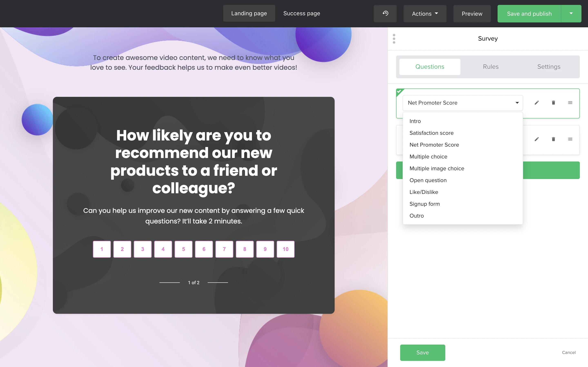Click the second question's reorder handle icon
588x367 pixels.
pyautogui.click(x=570, y=139)
